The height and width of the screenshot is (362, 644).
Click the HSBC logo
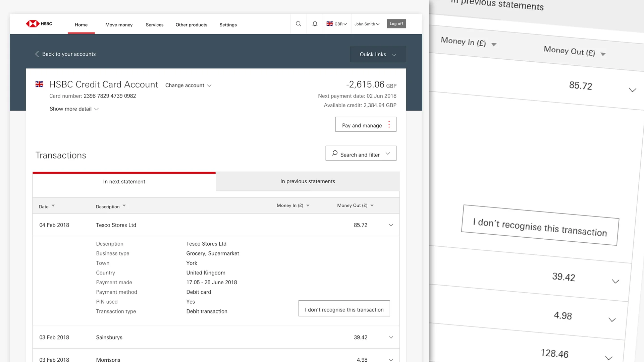tap(39, 24)
